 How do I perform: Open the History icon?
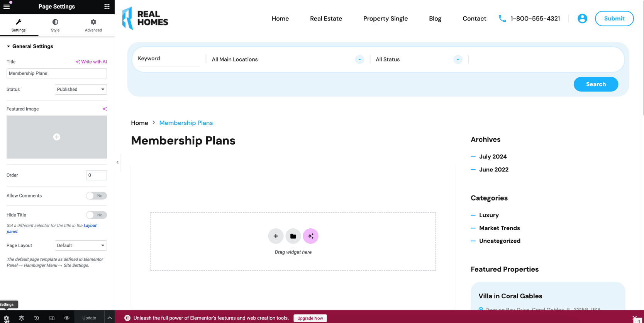pos(37,318)
